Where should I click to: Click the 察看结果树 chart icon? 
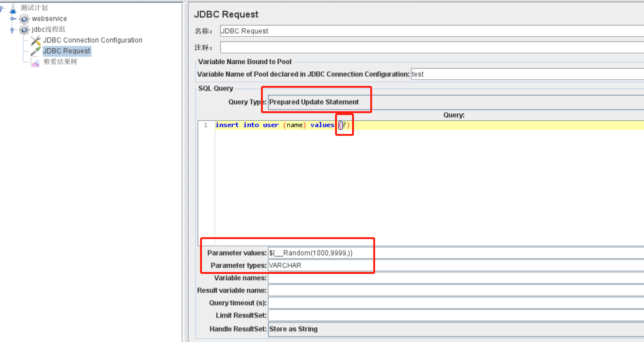coord(36,62)
